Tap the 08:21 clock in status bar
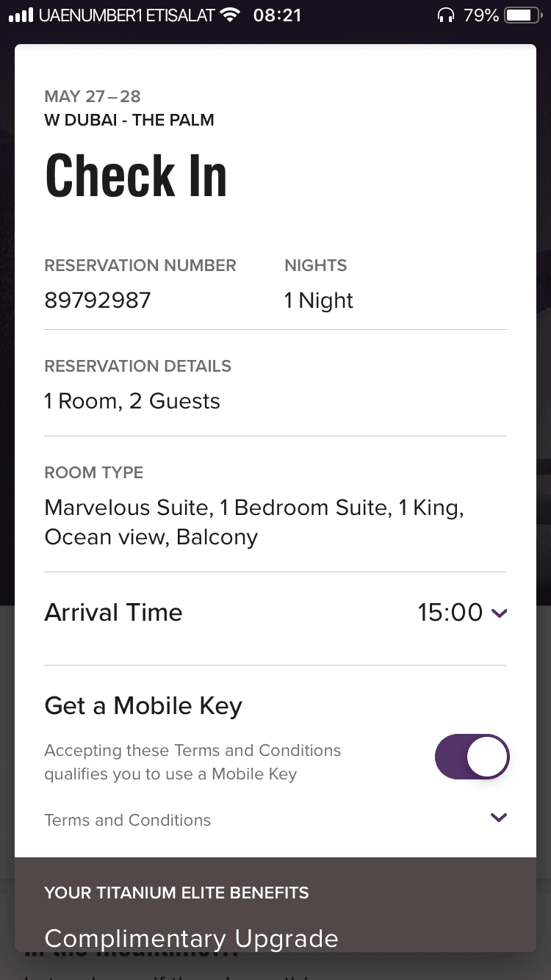 click(x=277, y=15)
